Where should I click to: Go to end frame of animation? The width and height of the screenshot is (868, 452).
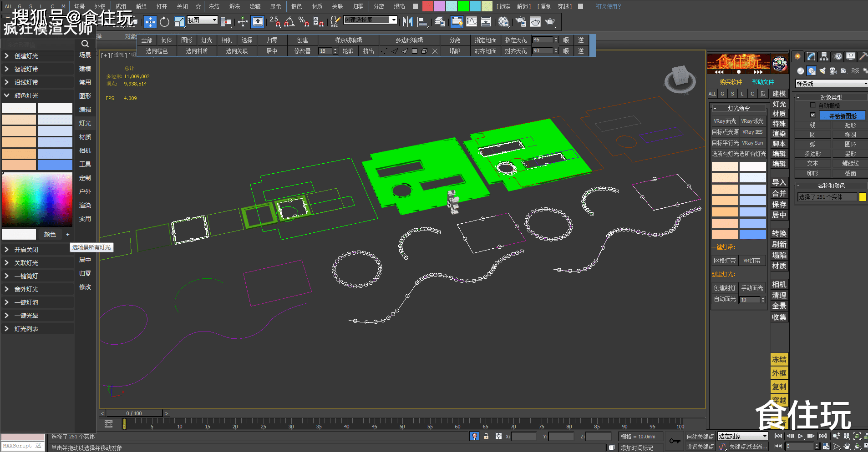[x=822, y=436]
